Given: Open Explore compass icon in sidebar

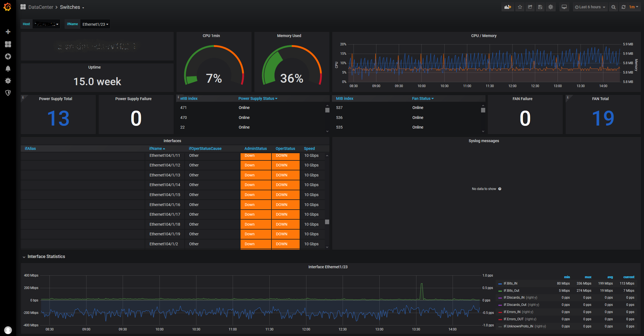Looking at the screenshot, I should [x=8, y=56].
